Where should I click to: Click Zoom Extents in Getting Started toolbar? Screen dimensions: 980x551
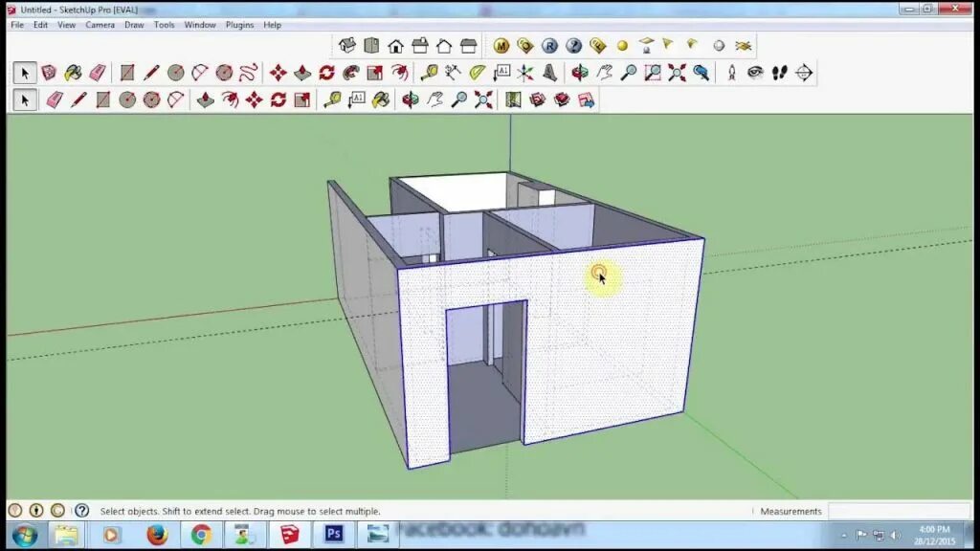tap(483, 99)
